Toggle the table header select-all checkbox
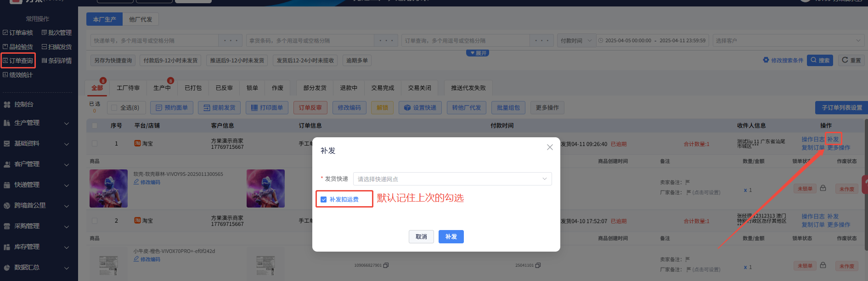 [95, 125]
